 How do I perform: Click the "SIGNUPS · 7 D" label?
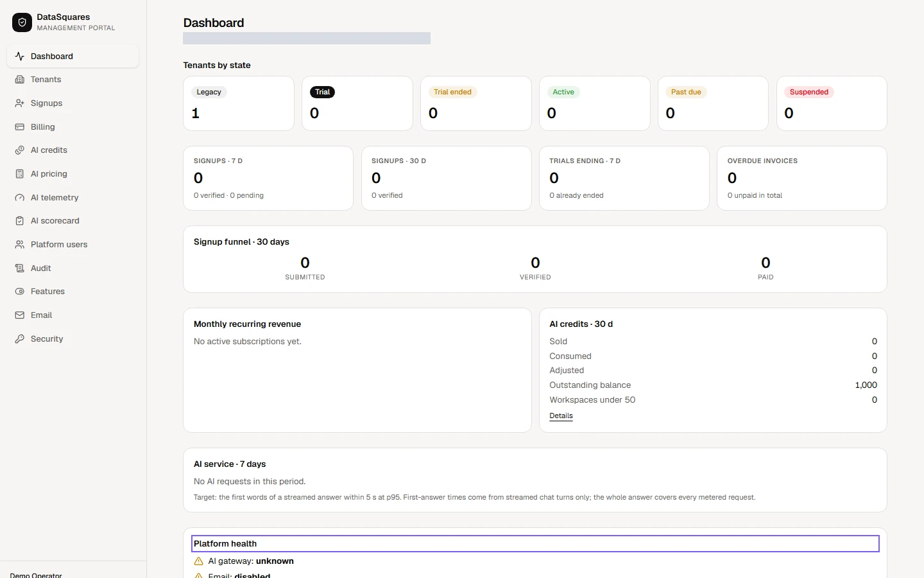(x=218, y=161)
